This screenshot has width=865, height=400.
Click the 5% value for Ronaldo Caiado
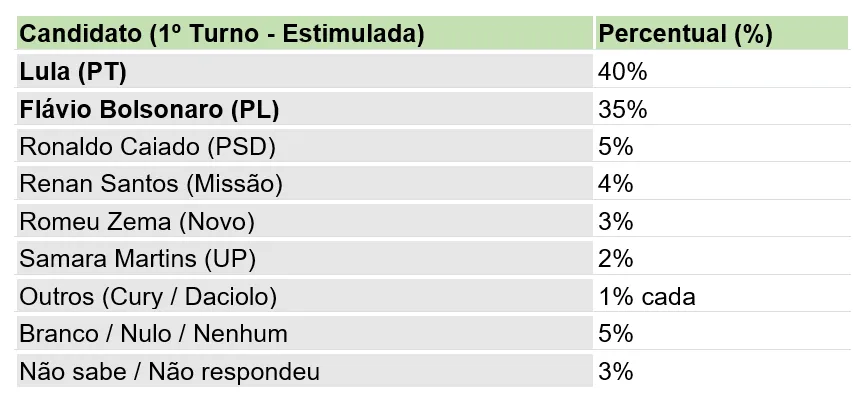[x=616, y=147]
